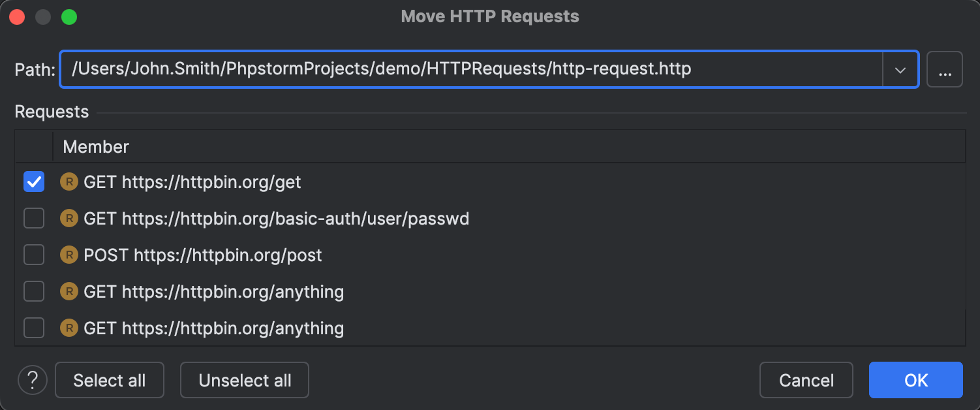Screen dimensions: 980x410
Task: Click the R request icon next to GET https://httpbin.org/get
Action: 69,182
